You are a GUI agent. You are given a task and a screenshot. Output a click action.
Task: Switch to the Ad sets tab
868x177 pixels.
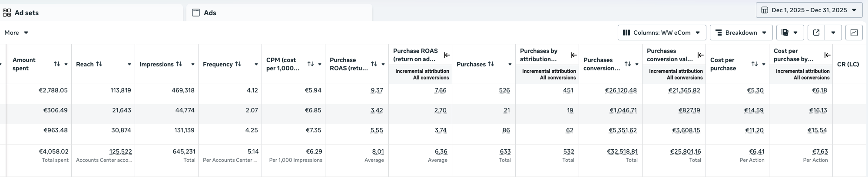coord(26,13)
